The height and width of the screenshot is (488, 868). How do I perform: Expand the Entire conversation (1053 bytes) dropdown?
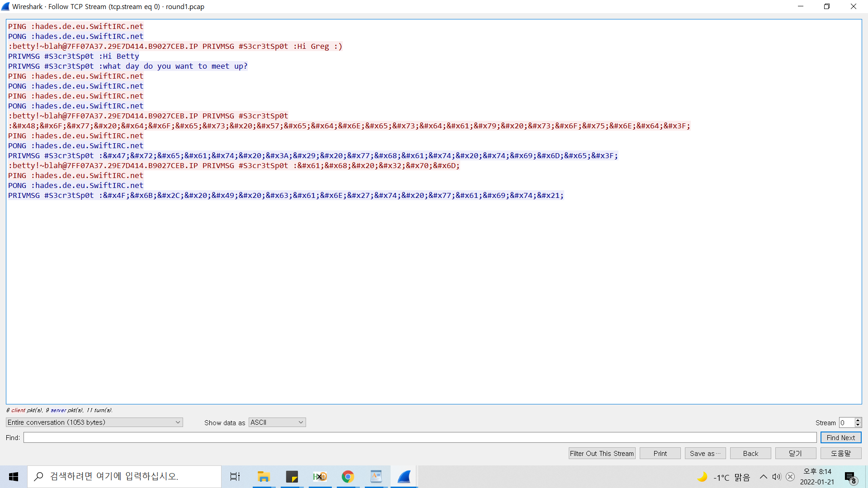pyautogui.click(x=94, y=422)
